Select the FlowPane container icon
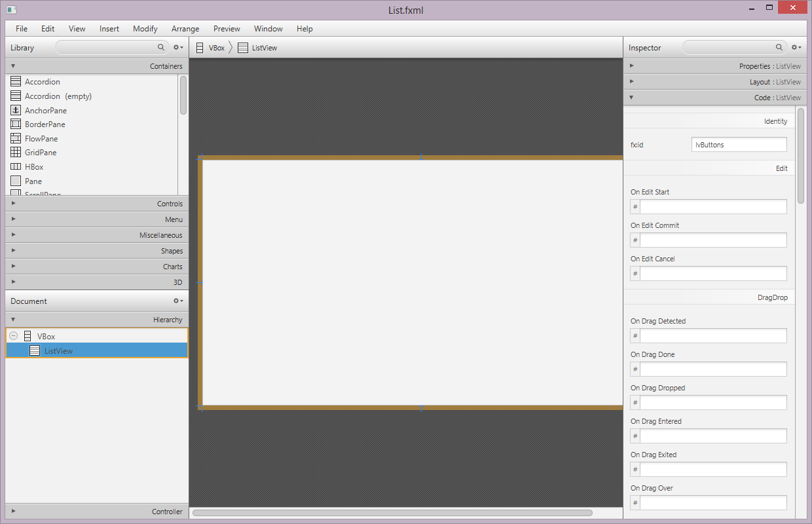812x524 pixels. 16,138
